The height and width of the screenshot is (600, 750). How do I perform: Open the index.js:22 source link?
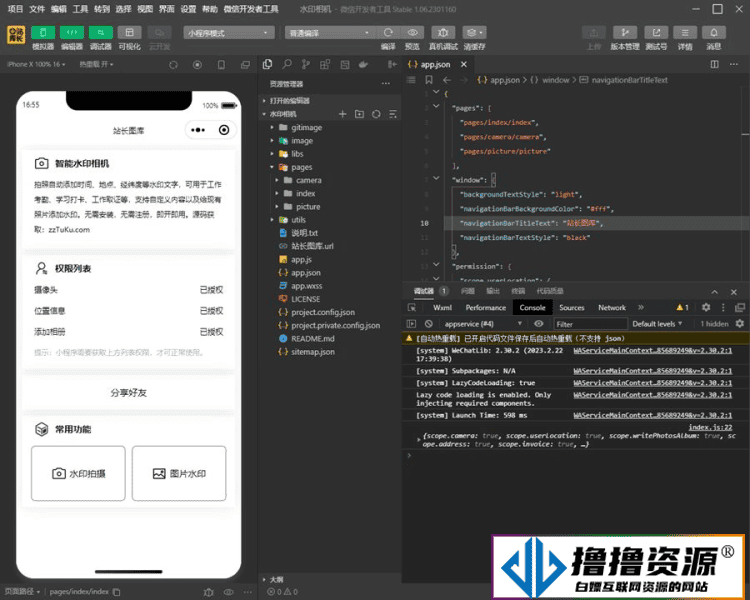click(710, 427)
